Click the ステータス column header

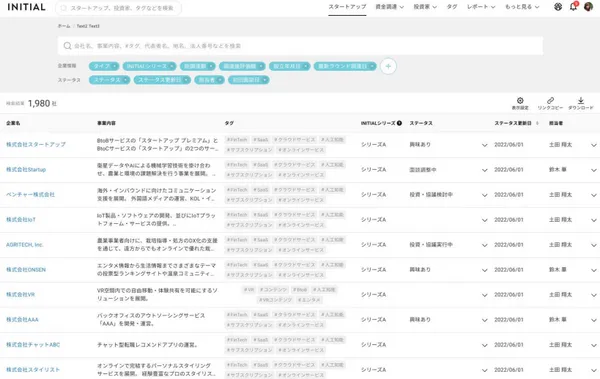[421, 123]
